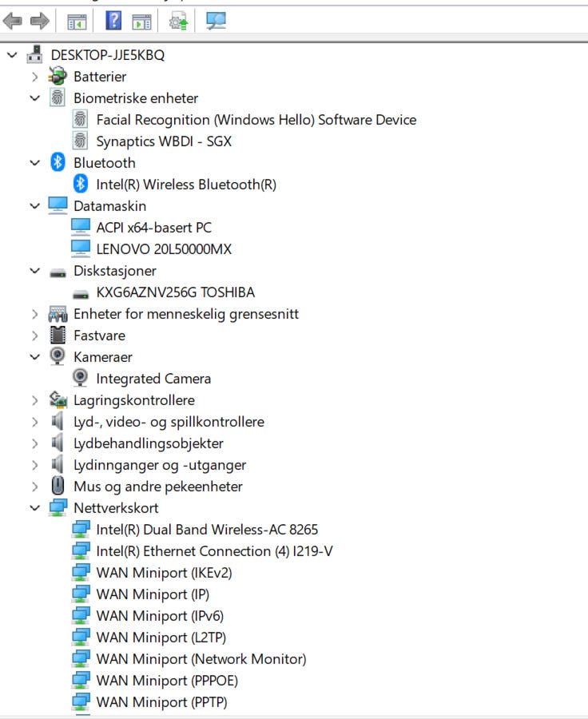Screen dimensions: 588x719
Task: Click the Update driver toolbar icon
Action: 178,21
